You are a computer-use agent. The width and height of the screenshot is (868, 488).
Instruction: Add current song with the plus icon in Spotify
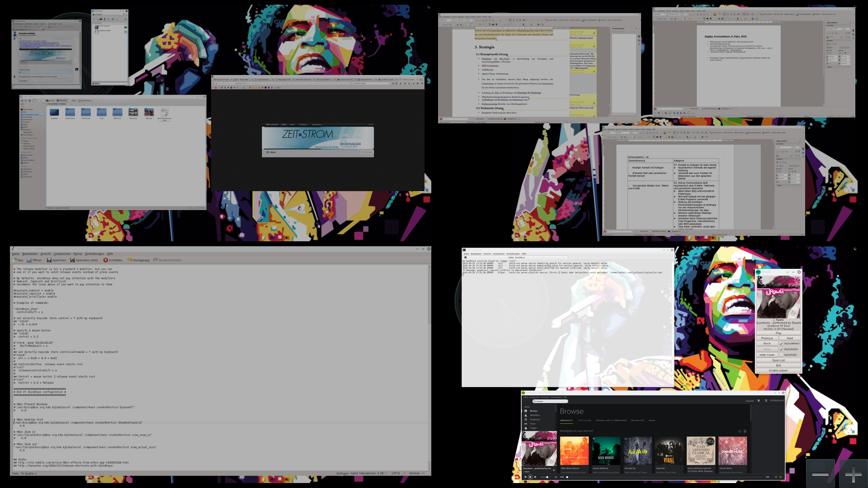[x=554, y=470]
